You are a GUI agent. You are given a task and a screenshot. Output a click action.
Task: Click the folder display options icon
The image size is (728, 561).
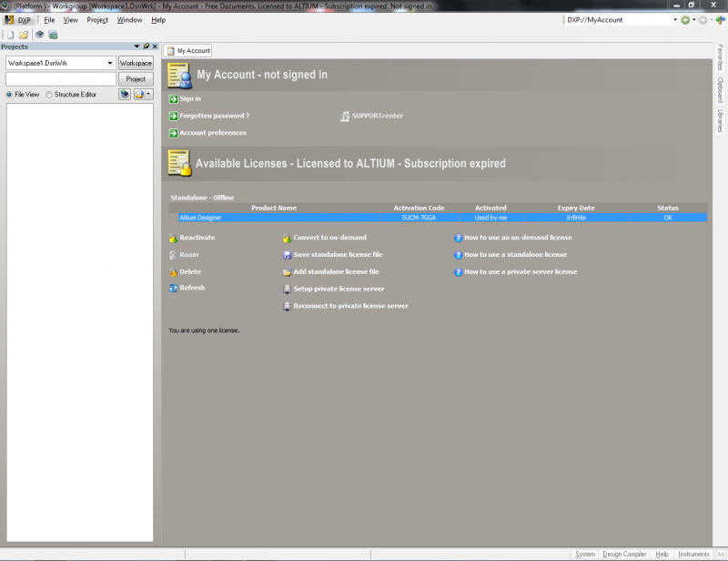pyautogui.click(x=139, y=95)
